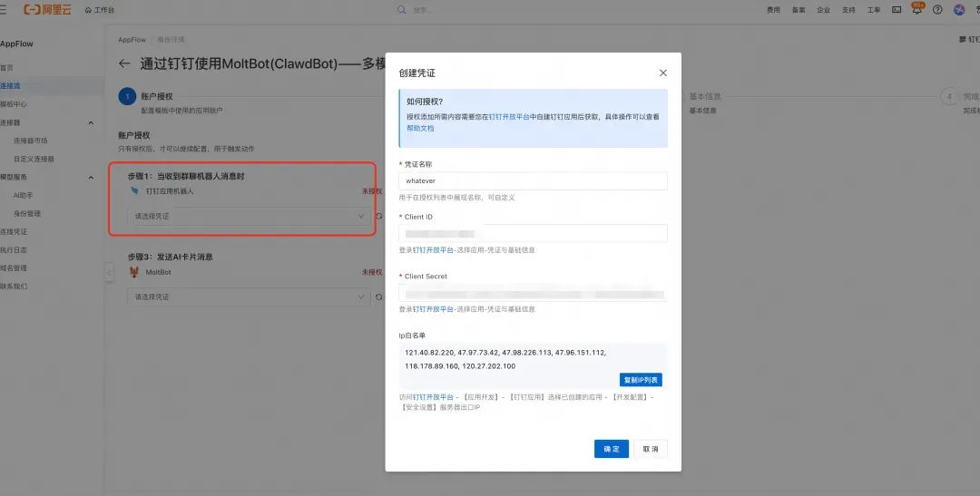Viewport: 980px width, 496px height.
Task: Open 钉钉开放平台 link in the 如何授权 box
Action: (x=509, y=117)
